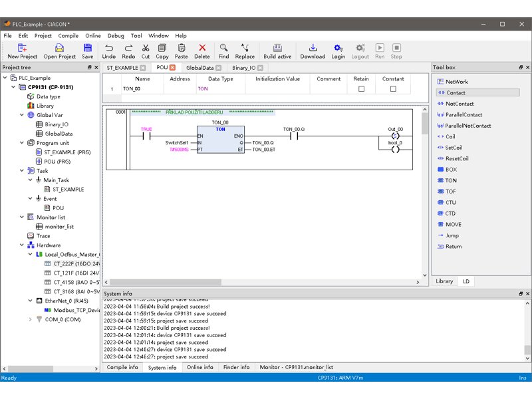The image size is (532, 399).
Task: Click the Find magnifier icon
Action: pyautogui.click(x=223, y=48)
